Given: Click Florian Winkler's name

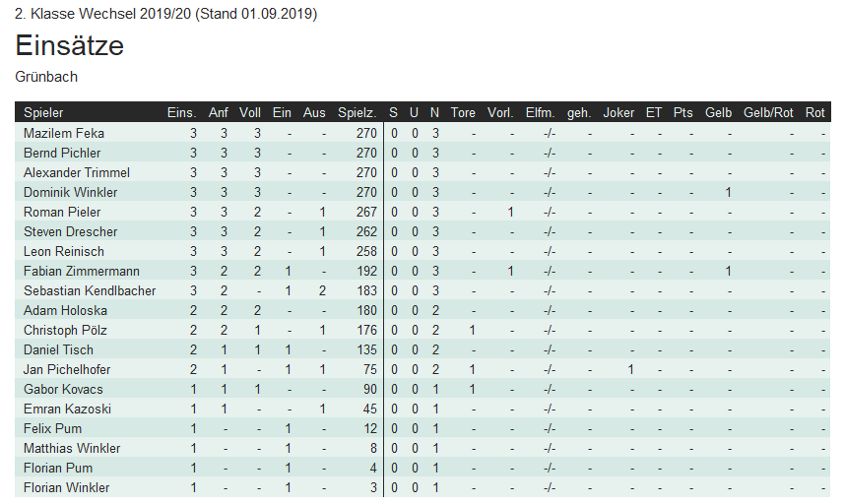Looking at the screenshot, I should pyautogui.click(x=66, y=488).
